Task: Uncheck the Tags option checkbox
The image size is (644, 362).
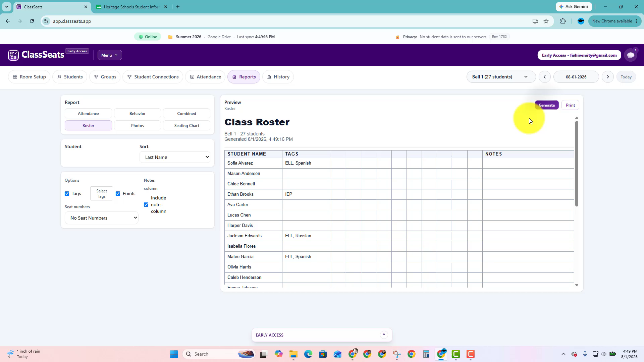Action: click(x=67, y=193)
